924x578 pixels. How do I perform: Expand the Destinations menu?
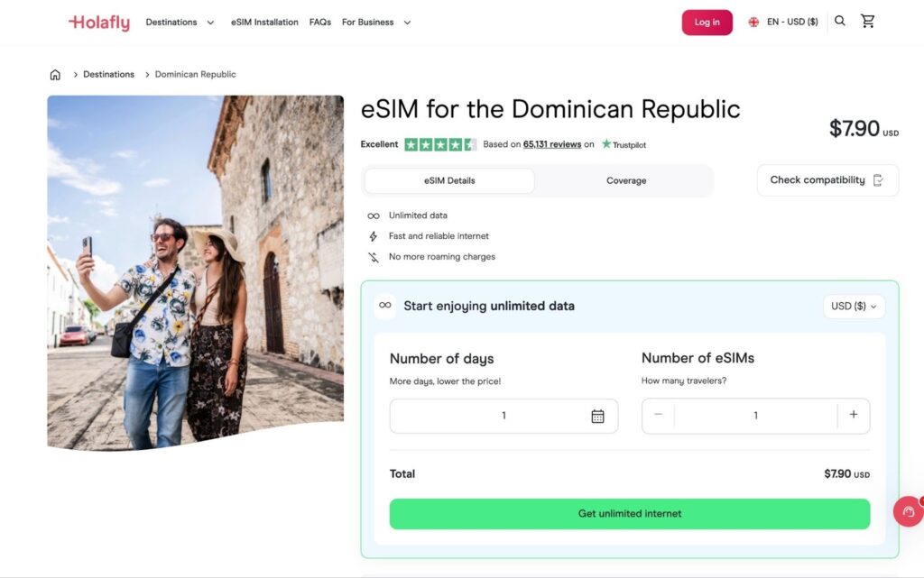pos(180,23)
